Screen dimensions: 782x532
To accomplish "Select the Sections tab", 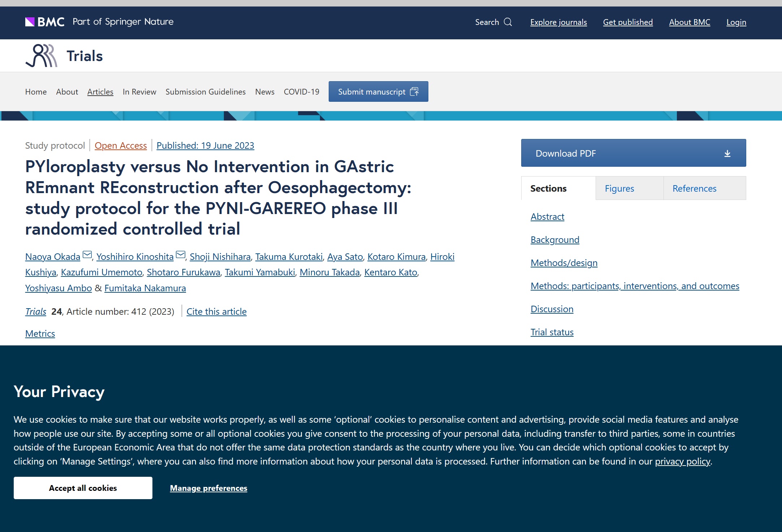I will [548, 188].
